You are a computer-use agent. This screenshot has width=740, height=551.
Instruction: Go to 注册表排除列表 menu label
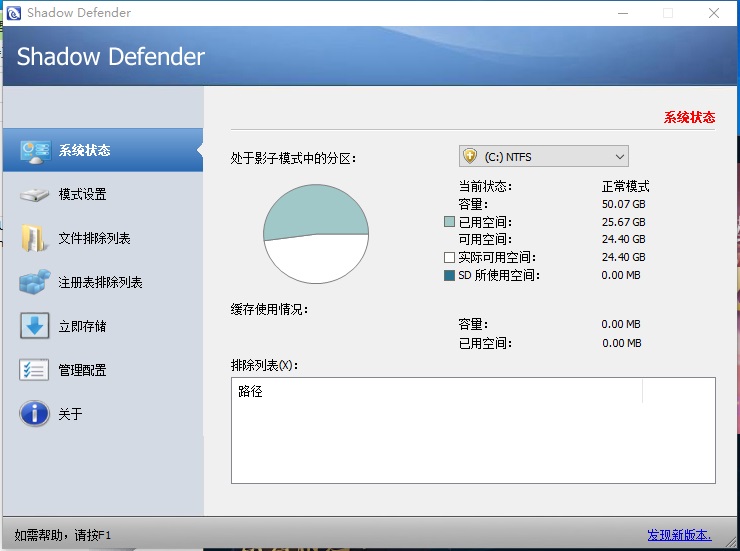tap(101, 282)
